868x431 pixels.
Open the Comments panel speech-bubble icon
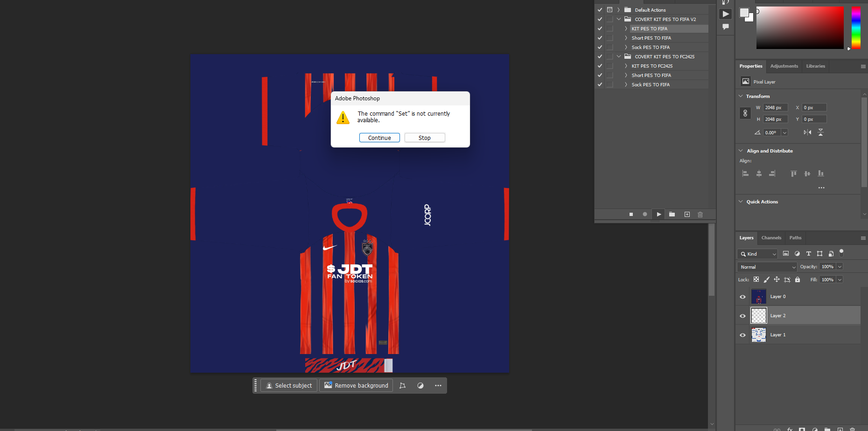coord(725,27)
